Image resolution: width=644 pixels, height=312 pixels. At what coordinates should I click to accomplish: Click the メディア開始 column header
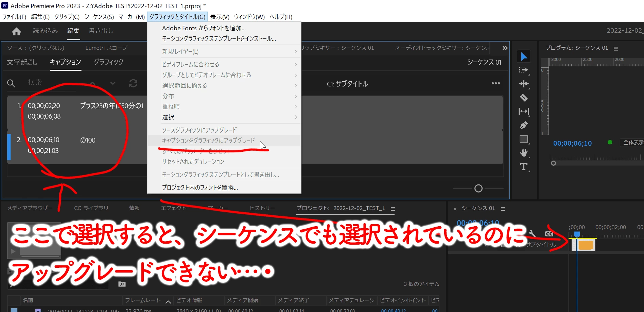242,300
